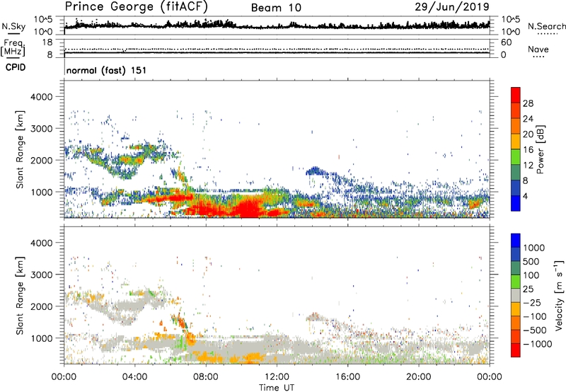The height and width of the screenshot is (392, 566).
Task: Click the 3000 tick in the velocity panel
Action: 41,275
